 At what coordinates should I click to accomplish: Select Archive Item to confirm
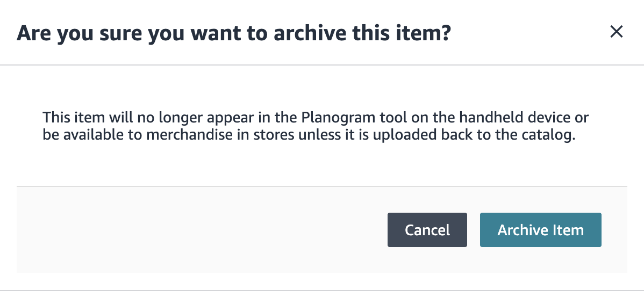pos(540,230)
